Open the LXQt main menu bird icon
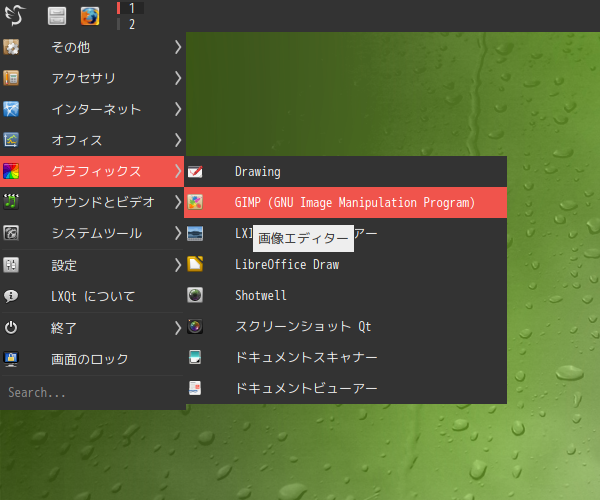This screenshot has height=500, width=600. pyautogui.click(x=15, y=16)
